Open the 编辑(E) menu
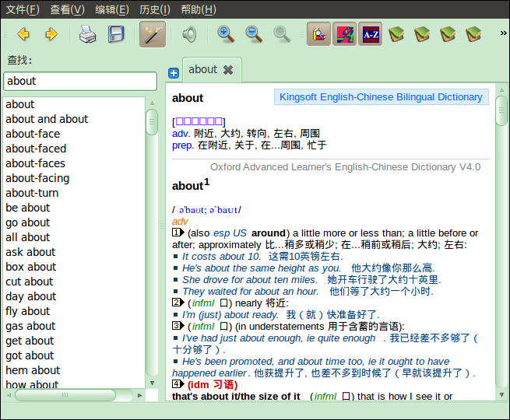 [x=112, y=9]
